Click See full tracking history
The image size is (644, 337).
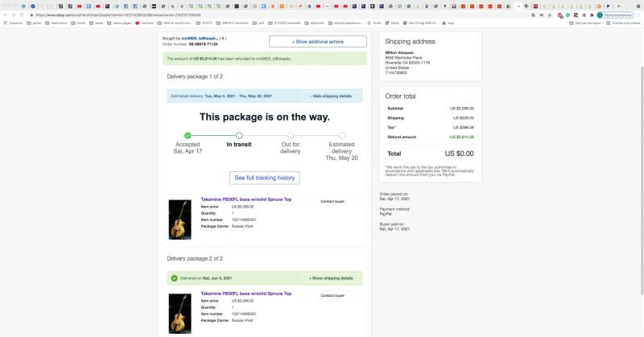265,177
